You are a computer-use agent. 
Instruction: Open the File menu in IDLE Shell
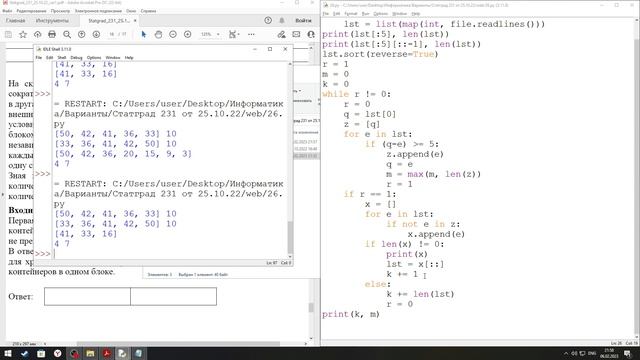(39, 58)
